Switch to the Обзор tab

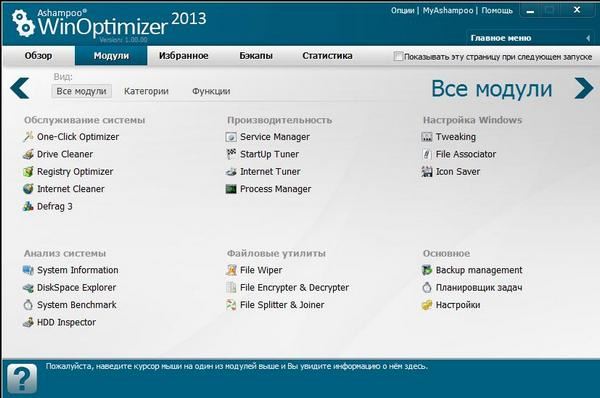pos(38,56)
